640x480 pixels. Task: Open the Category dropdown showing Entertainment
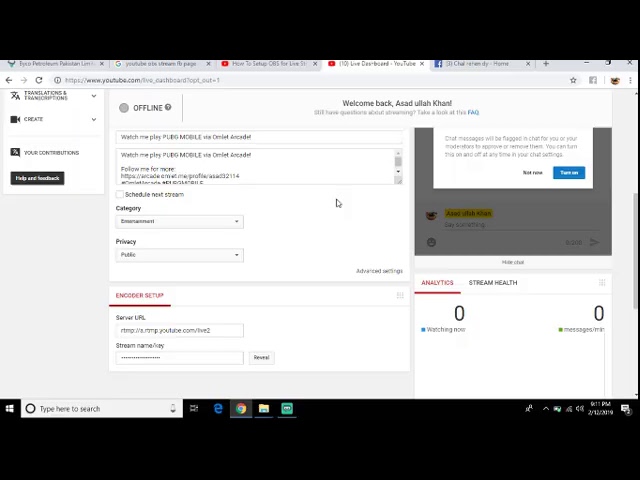tap(179, 221)
